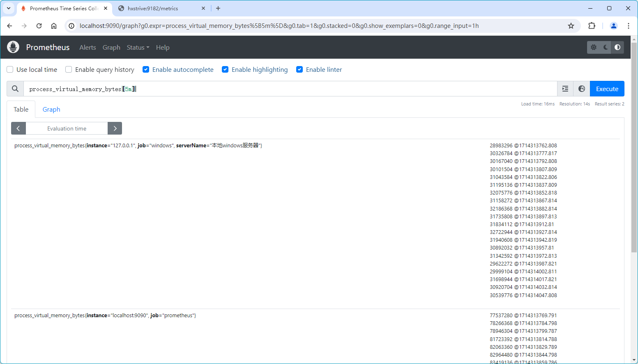Click the page vertical scrollbar thumb
The width and height of the screenshot is (638, 364).
[634, 148]
